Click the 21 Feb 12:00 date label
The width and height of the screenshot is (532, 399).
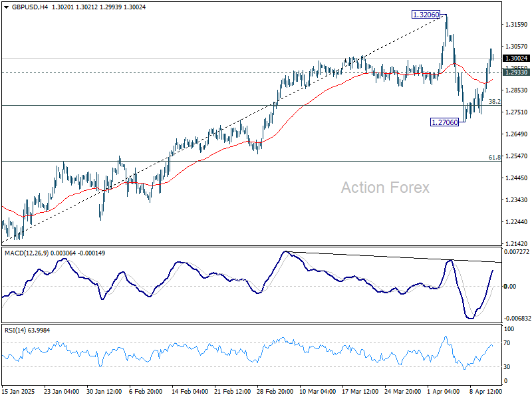(x=232, y=392)
